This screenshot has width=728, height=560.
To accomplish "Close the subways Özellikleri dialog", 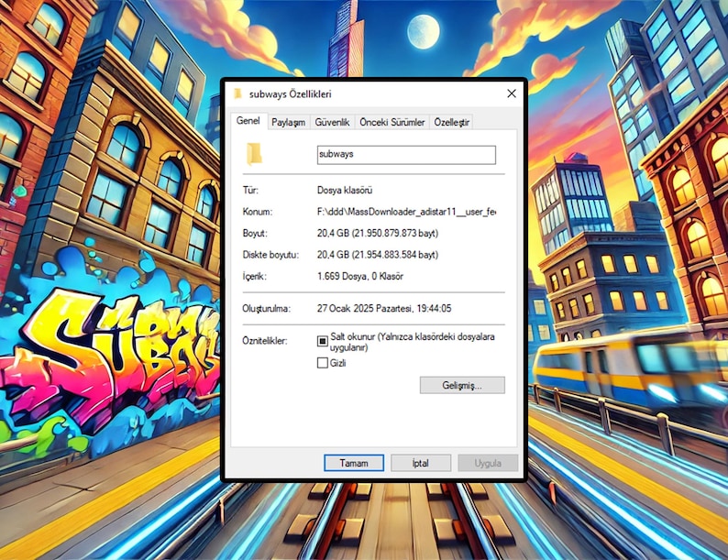I will (x=512, y=93).
